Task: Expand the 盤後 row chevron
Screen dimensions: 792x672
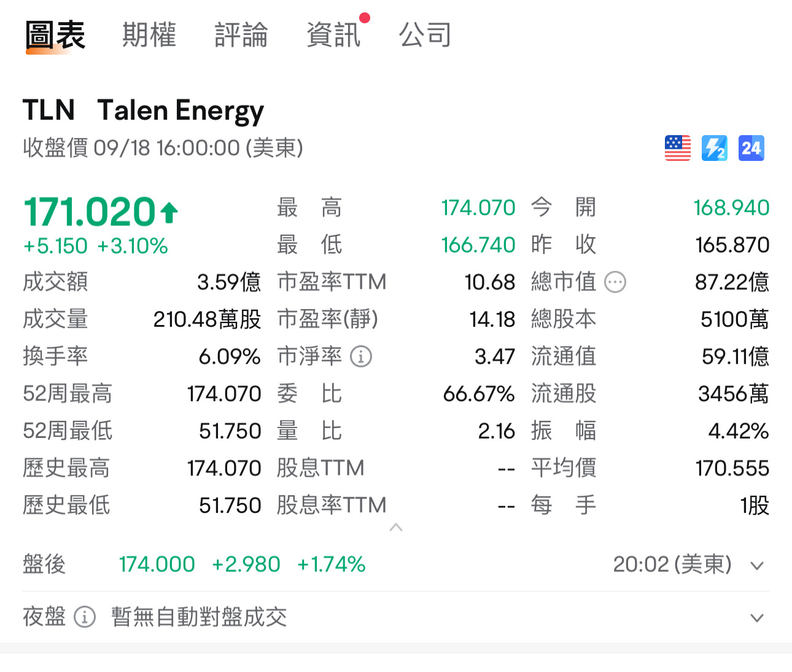Action: pos(757,566)
